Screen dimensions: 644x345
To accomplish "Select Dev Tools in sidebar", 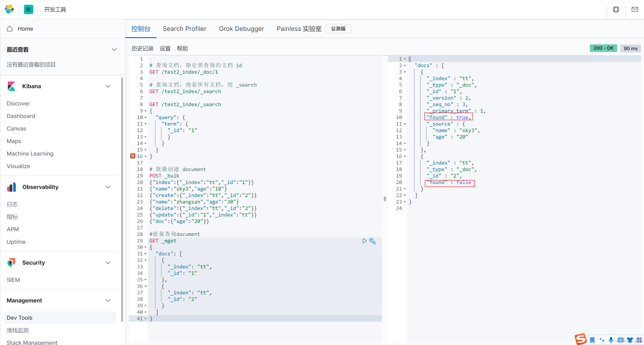I will pyautogui.click(x=59, y=318).
